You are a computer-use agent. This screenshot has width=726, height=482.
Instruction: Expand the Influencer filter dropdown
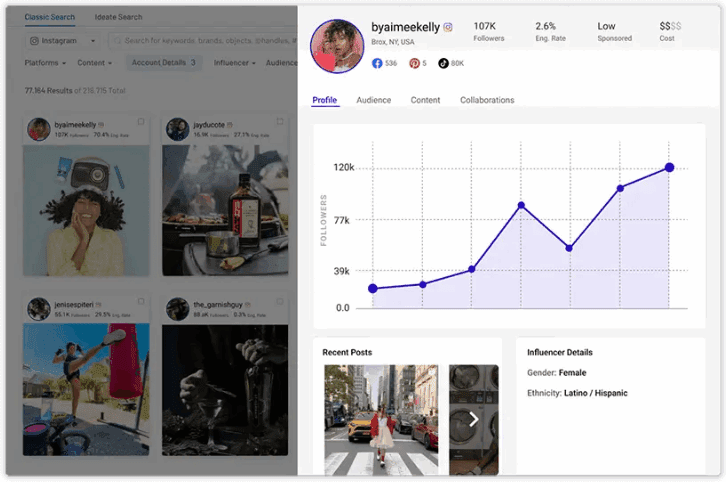pos(234,63)
